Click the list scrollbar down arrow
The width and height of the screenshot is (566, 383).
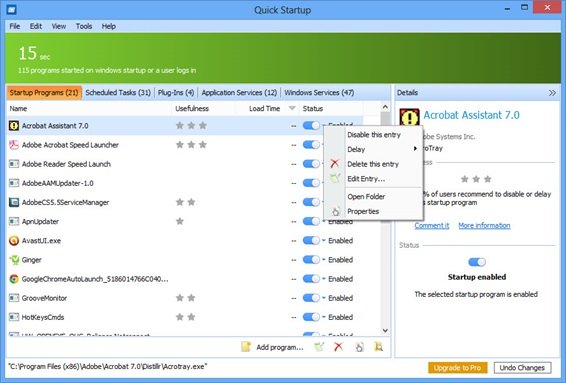coord(385,331)
